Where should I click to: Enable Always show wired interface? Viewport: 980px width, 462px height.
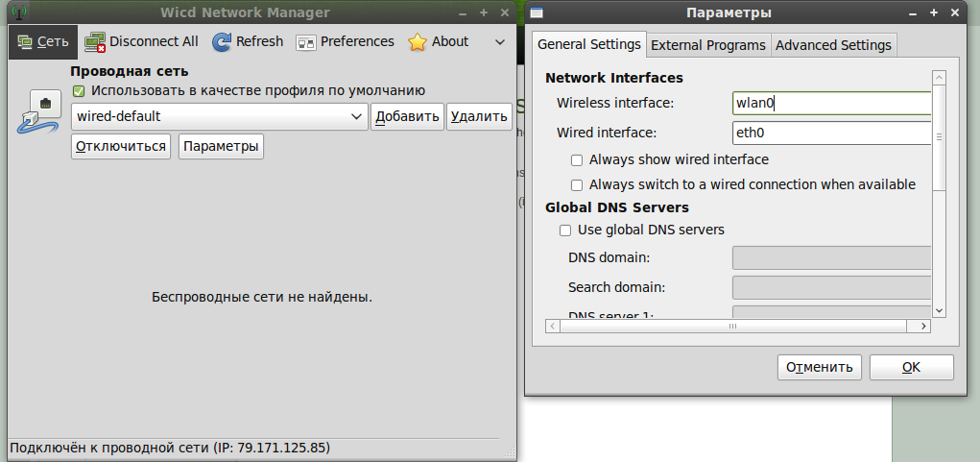point(577,160)
